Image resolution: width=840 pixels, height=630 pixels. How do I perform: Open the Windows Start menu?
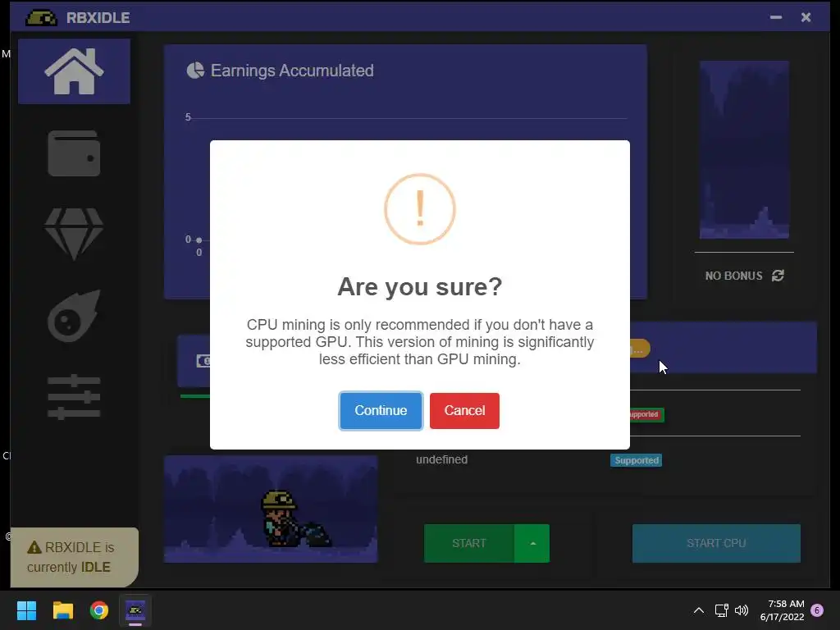(x=26, y=610)
